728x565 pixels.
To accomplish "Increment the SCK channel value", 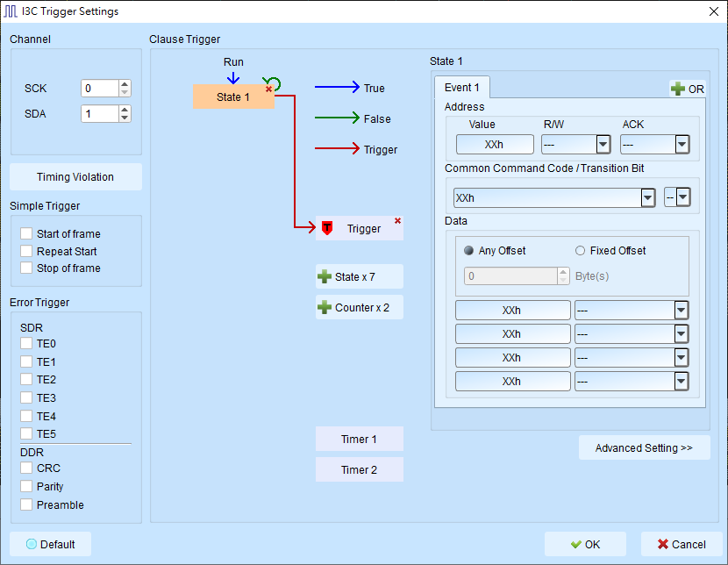I will coord(125,84).
